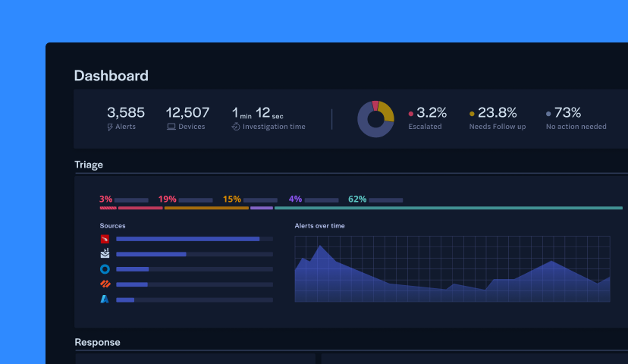Select the yellow Needs Follow up dot
628x364 pixels.
coord(472,114)
